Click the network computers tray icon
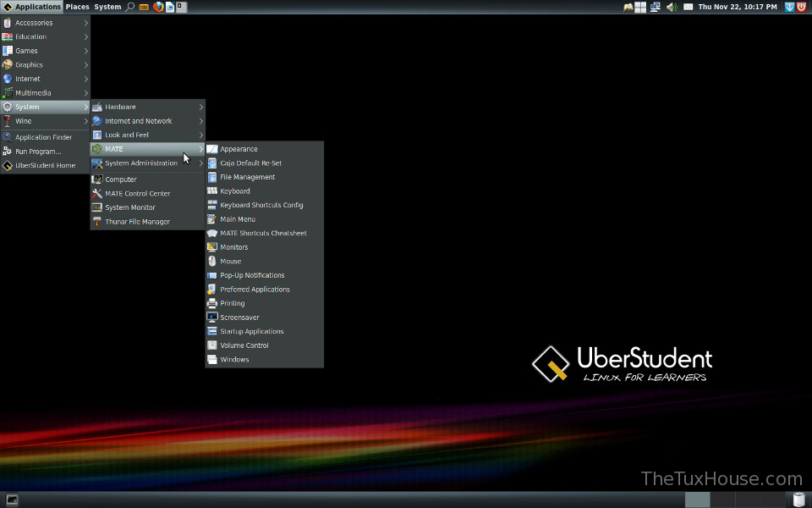Image resolution: width=812 pixels, height=508 pixels. [x=655, y=7]
